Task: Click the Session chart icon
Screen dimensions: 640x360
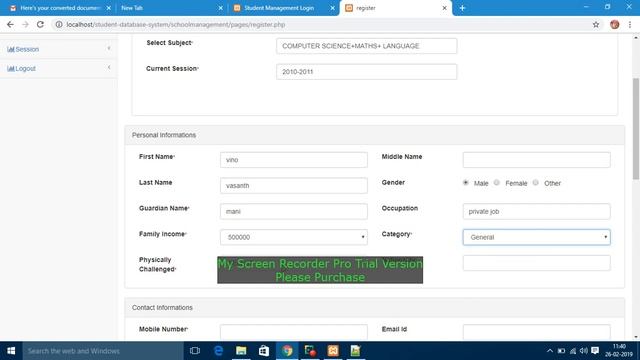Action: click(11, 49)
